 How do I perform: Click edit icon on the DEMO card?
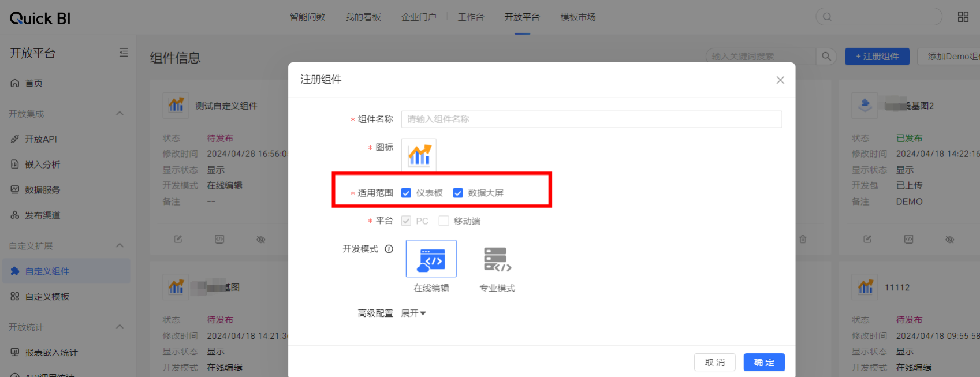point(867,239)
